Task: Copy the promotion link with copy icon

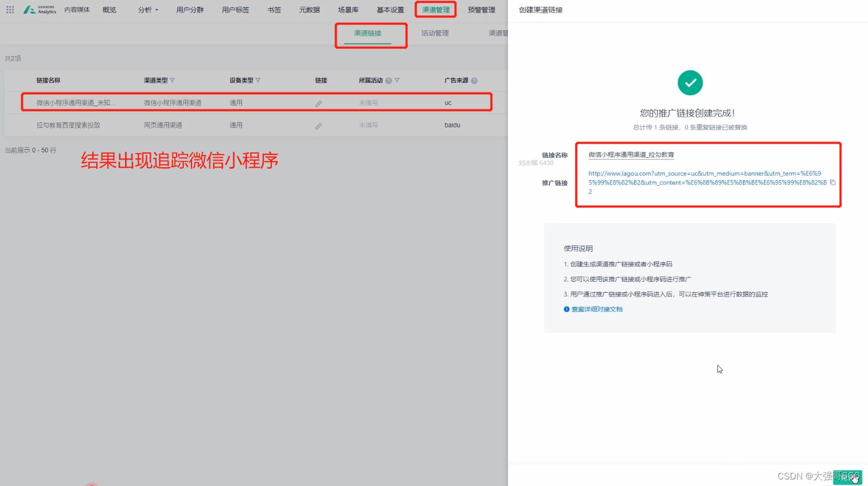Action: [x=832, y=182]
